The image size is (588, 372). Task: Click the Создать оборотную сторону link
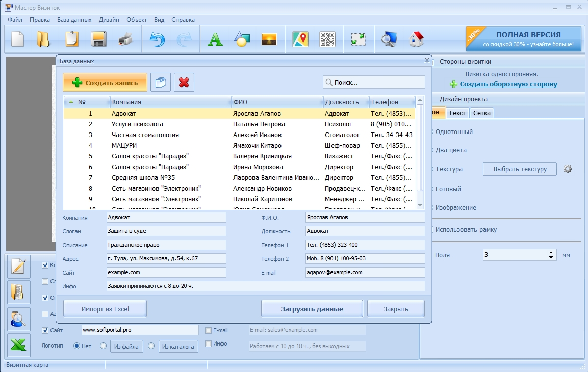(508, 84)
